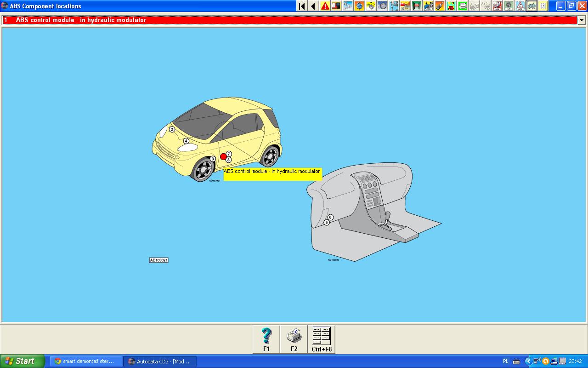Click the red warning triangle toolbar icon
The height and width of the screenshot is (368, 588).
(x=325, y=6)
